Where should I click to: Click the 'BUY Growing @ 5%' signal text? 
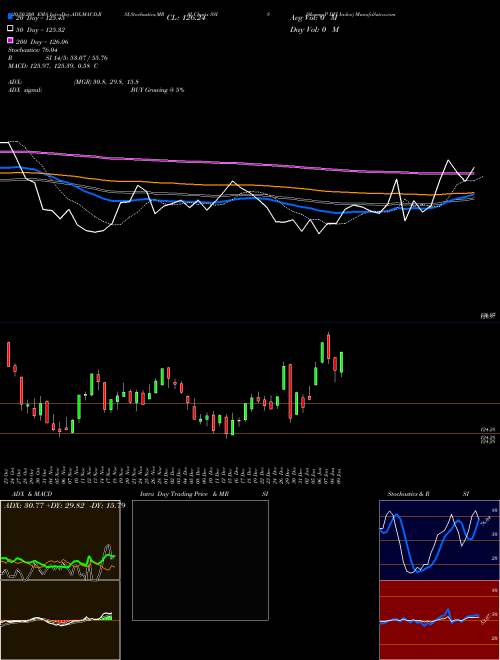point(157,90)
